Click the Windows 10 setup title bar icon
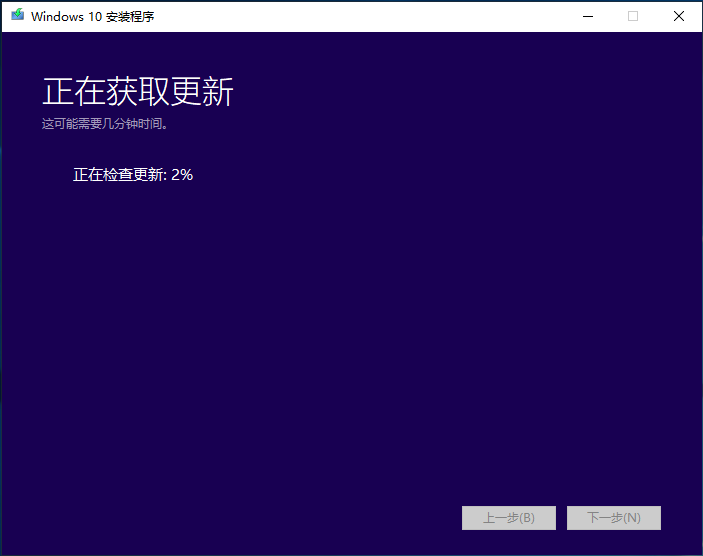 [17, 15]
